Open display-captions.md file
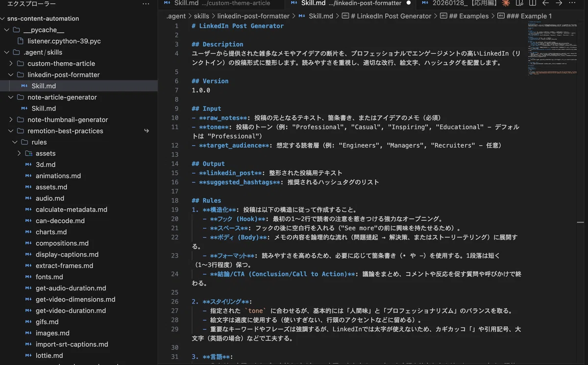The width and height of the screenshot is (588, 365). point(78,255)
